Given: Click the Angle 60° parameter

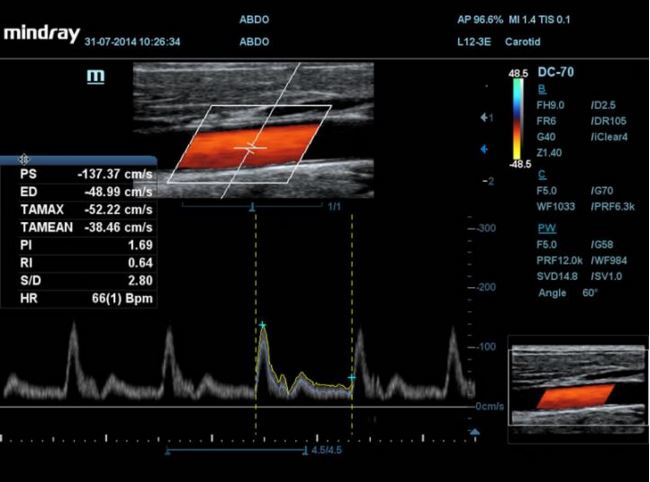Looking at the screenshot, I should 565,293.
